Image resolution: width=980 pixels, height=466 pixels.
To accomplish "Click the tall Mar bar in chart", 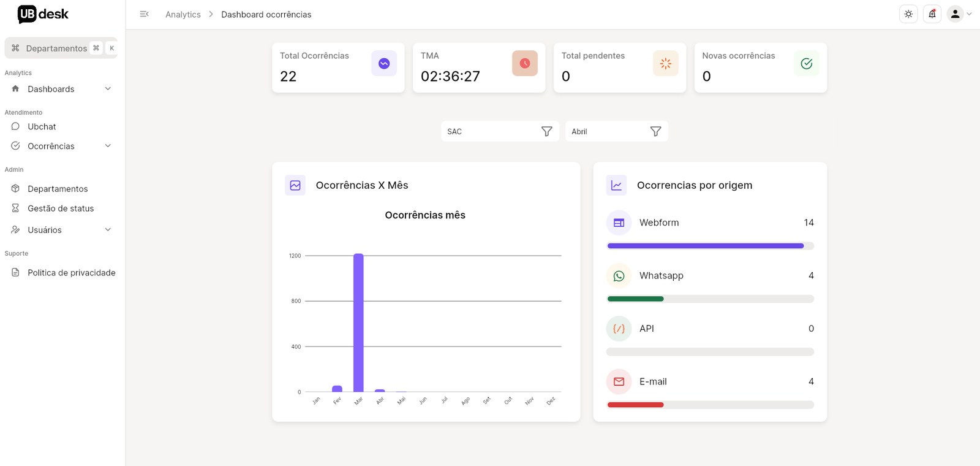I will pos(358,323).
